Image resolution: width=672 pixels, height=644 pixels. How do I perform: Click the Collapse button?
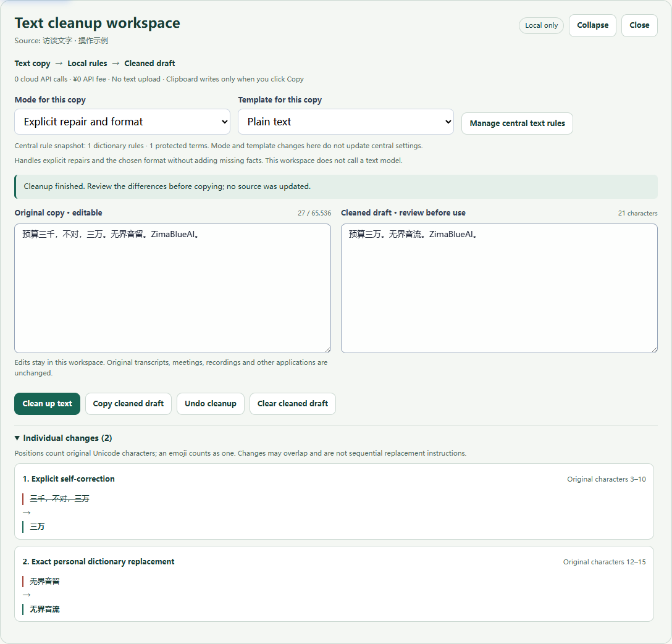click(x=592, y=25)
